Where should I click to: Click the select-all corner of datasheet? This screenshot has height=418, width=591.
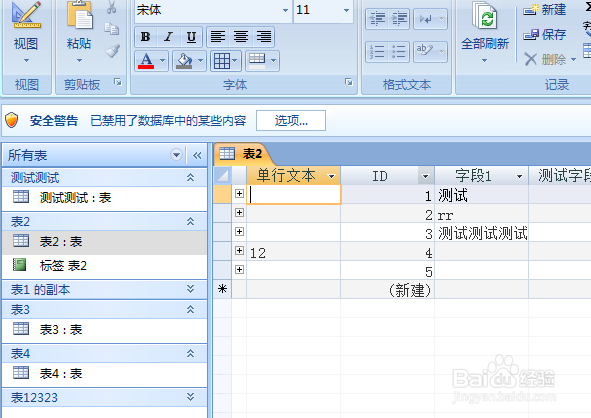pos(222,176)
